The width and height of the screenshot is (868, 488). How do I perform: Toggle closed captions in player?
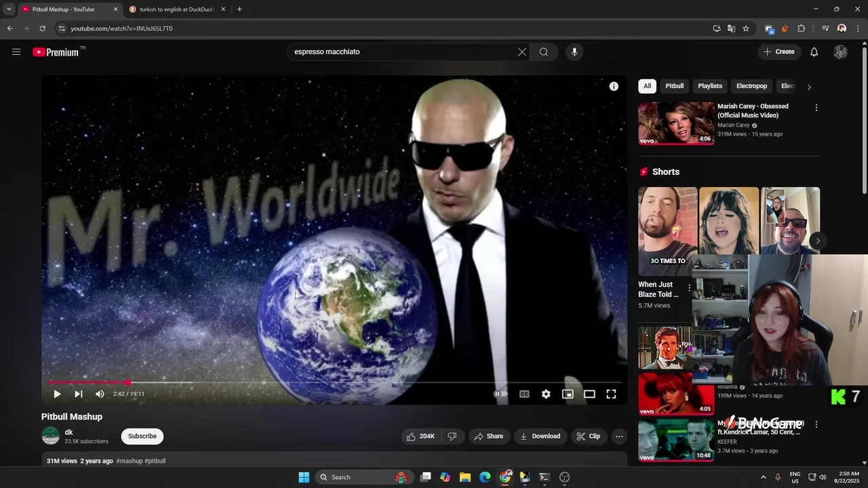pos(524,394)
